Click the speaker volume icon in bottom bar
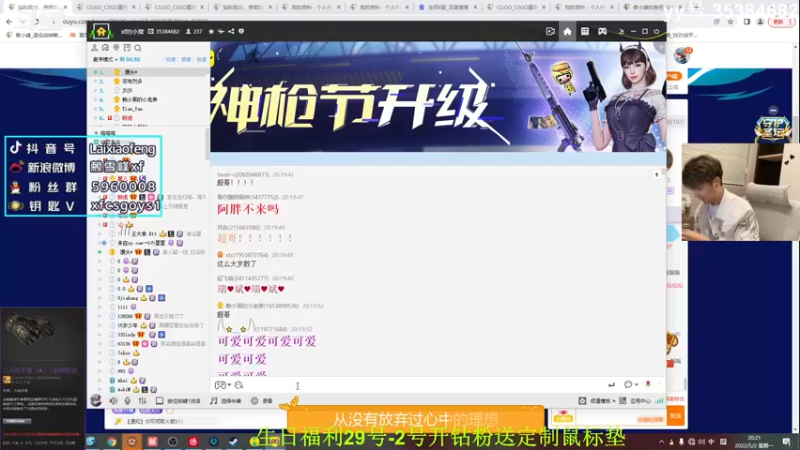 tap(113, 401)
